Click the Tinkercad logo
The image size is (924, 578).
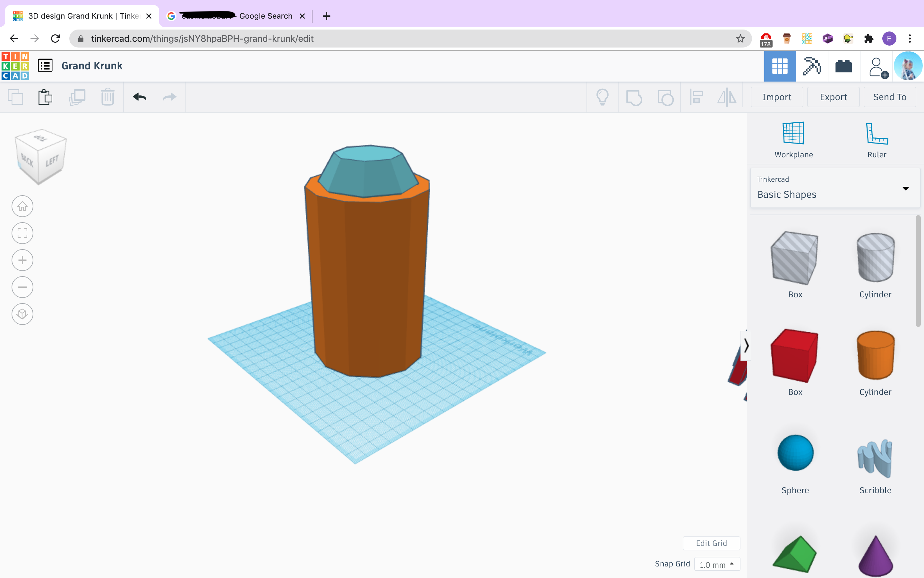(15, 66)
